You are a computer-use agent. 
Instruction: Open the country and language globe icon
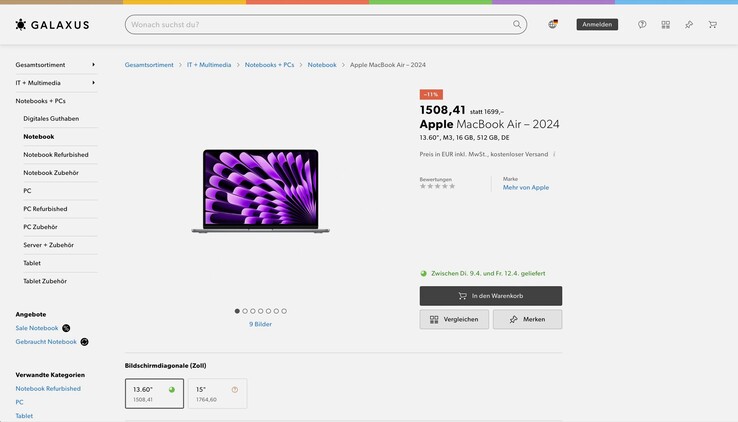click(553, 24)
